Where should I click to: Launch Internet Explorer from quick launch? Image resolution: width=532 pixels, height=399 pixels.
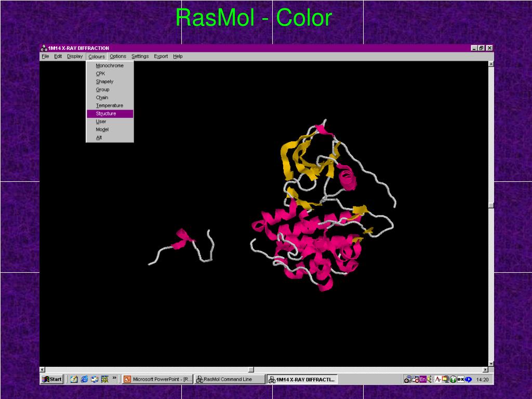(x=84, y=379)
